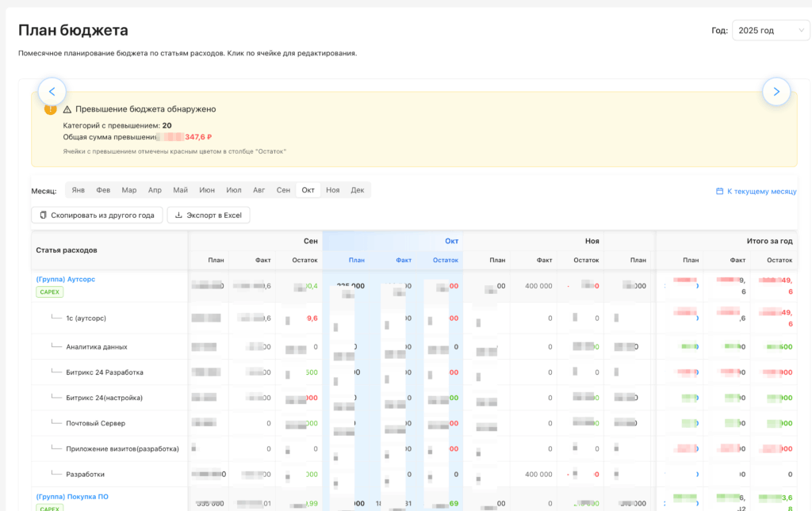This screenshot has width=812, height=511.
Task: Select the Дек month tab
Action: (x=358, y=190)
